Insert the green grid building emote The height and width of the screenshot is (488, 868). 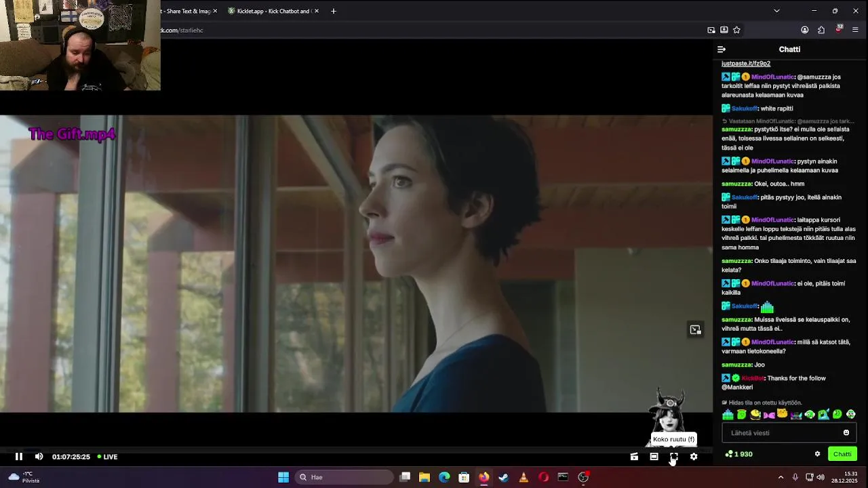728,414
